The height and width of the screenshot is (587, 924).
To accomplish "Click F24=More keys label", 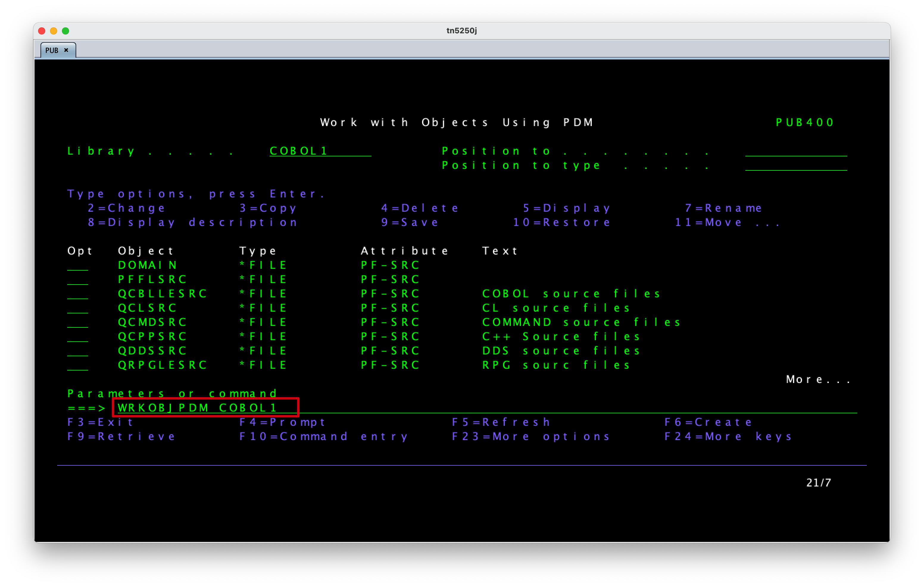I will tap(728, 436).
